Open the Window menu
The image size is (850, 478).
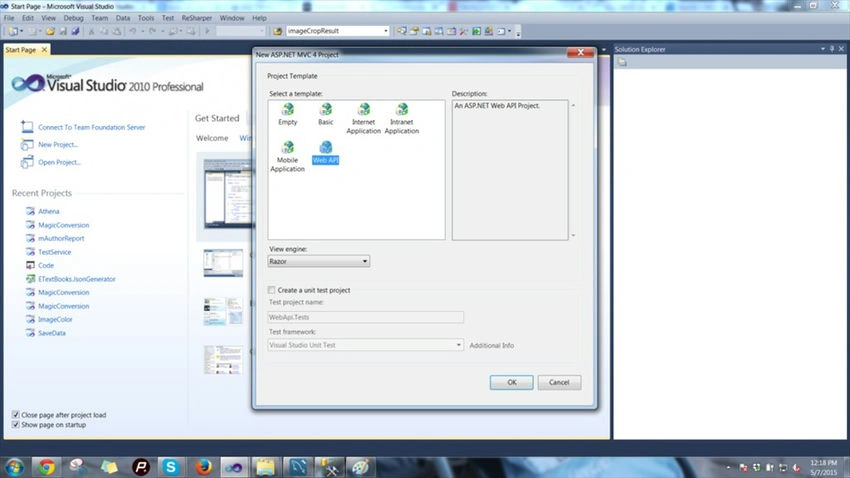click(232, 18)
